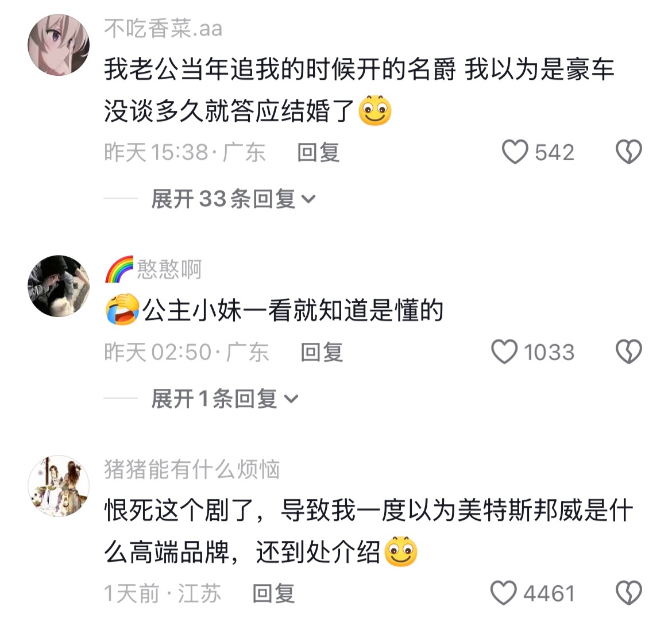Like the 憨憨啊 comment with 1033 likes
The height and width of the screenshot is (618, 672).
[504, 352]
